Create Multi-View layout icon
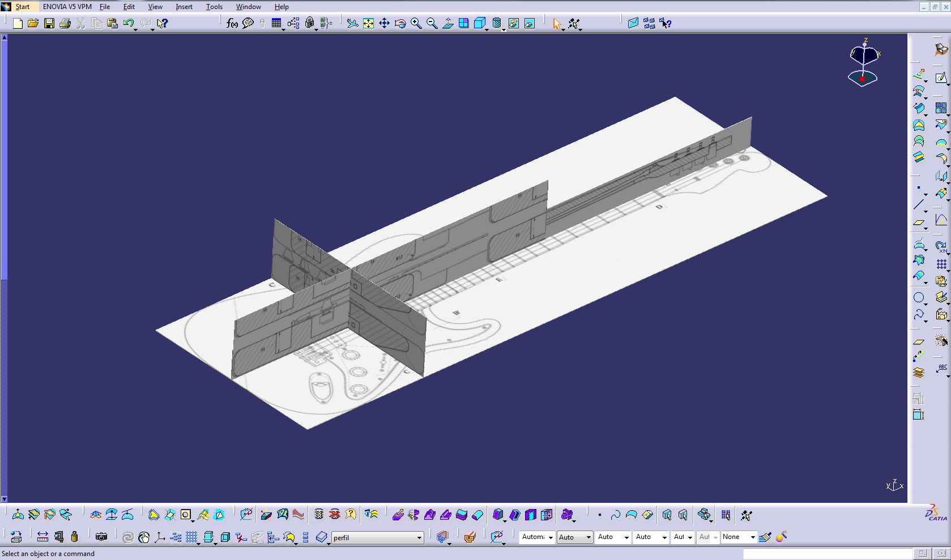 point(464,23)
